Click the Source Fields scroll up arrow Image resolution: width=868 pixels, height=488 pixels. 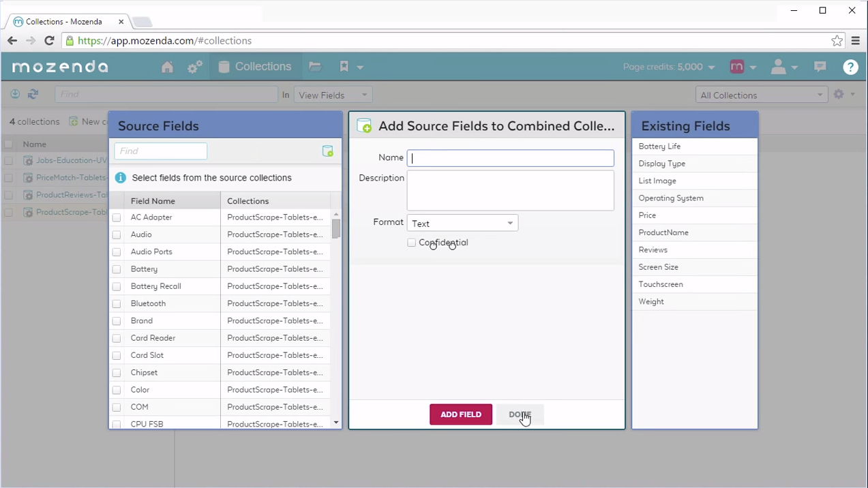coord(336,214)
